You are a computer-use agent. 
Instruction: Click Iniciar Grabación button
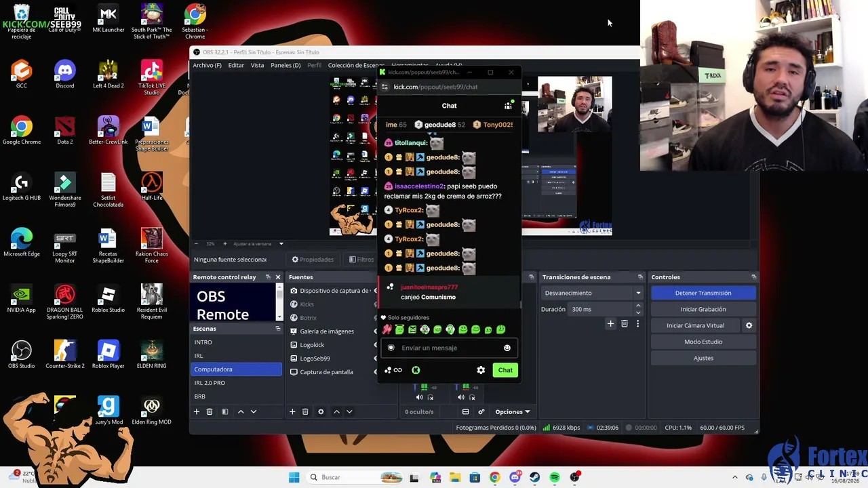[x=703, y=309]
